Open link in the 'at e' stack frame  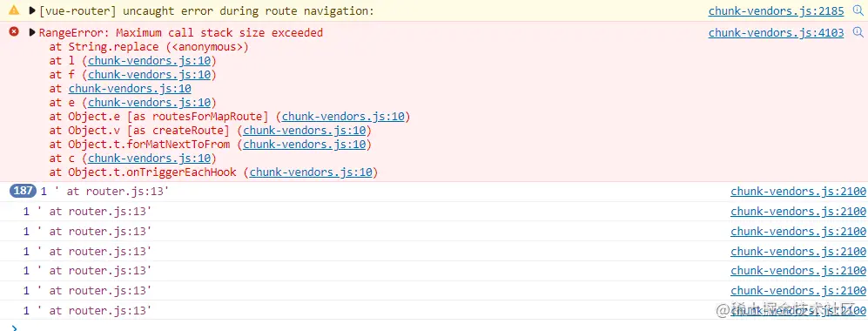tap(150, 103)
